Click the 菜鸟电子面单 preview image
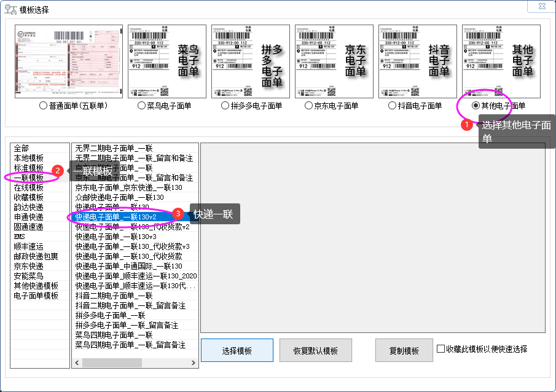556x392 pixels. click(167, 61)
